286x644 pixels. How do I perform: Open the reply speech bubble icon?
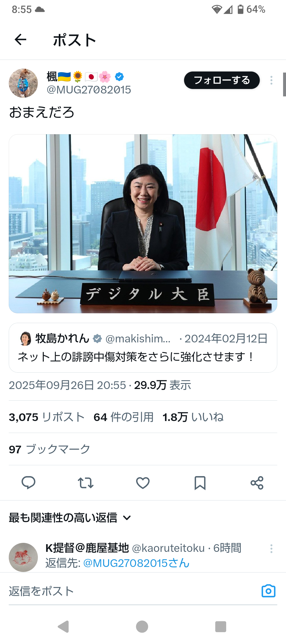point(28,482)
